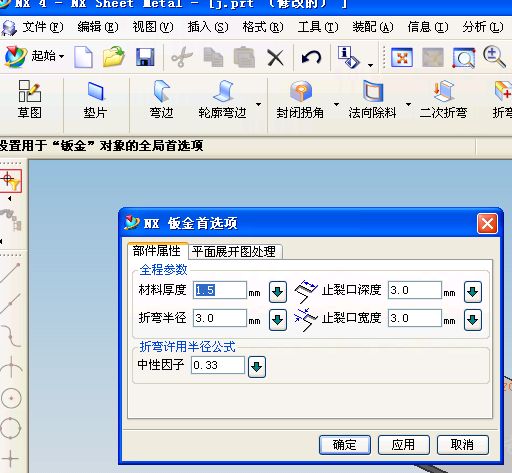Viewport: 512px width, 473px height.
Task: Save the part with the floppy disk icon
Action: coord(145,57)
